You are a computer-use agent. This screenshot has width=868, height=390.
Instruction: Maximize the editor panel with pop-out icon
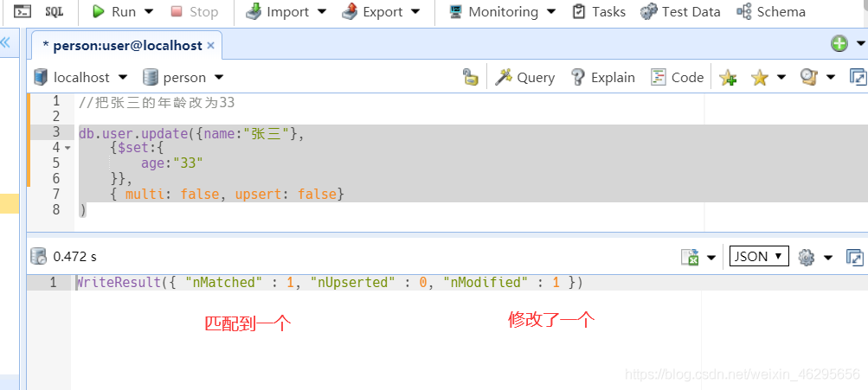[x=858, y=78]
